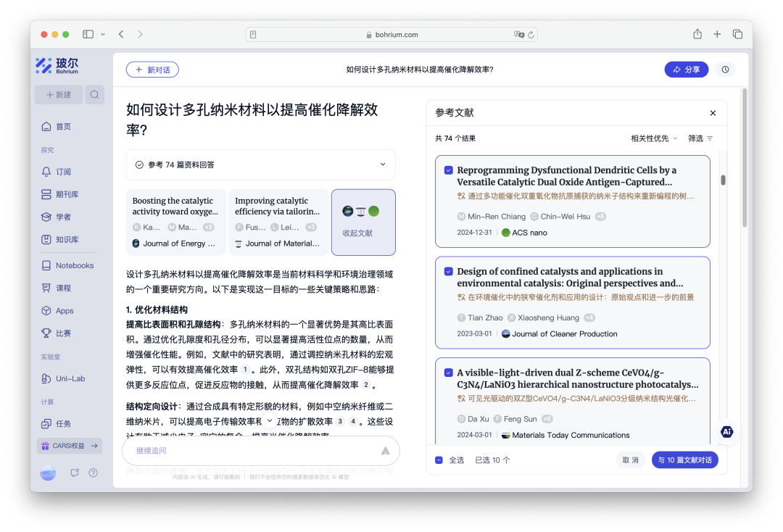This screenshot has width=783, height=532.
Task: Click the help question mark icon
Action: [x=93, y=473]
